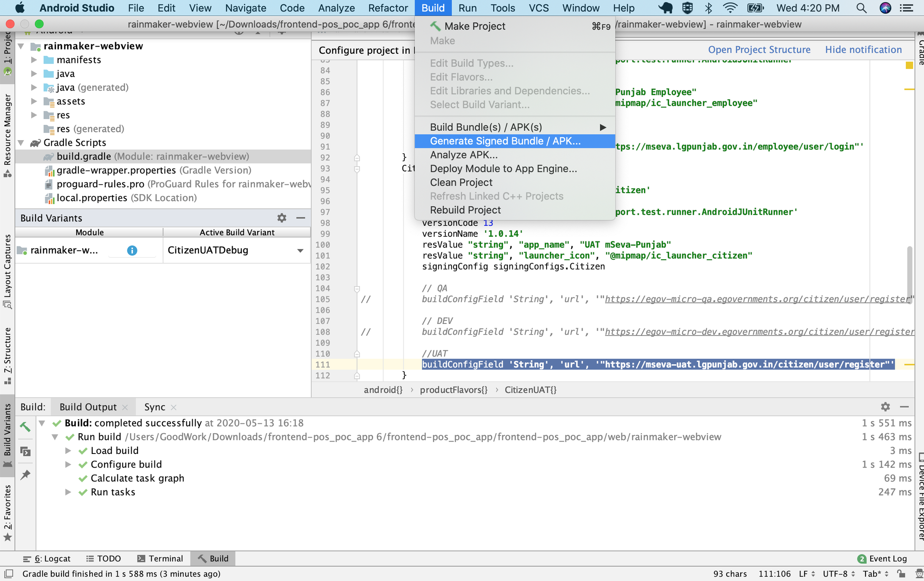
Task: Toggle view icon below hammer in Build panel
Action: 25,452
